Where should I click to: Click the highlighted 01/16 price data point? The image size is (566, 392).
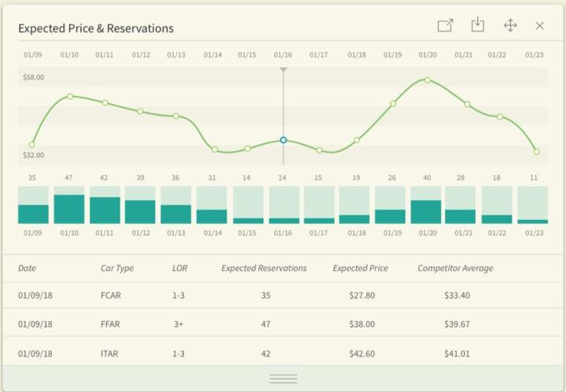click(283, 140)
